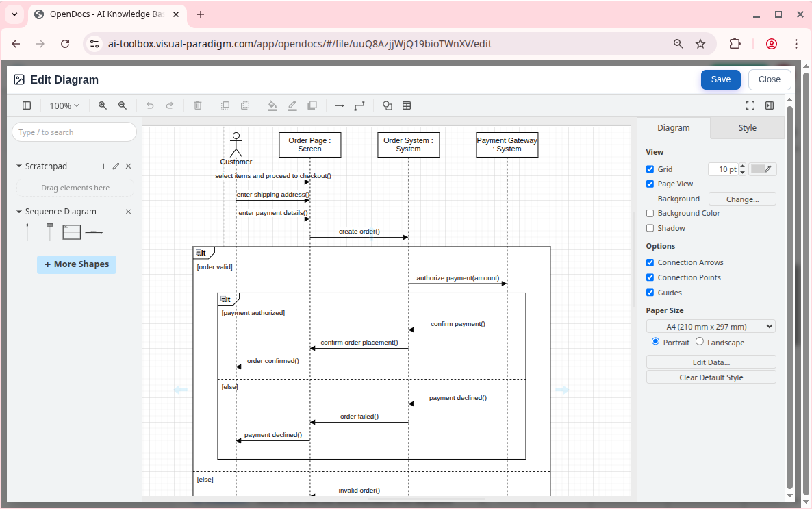The image size is (812, 509).
Task: Switch to the Style tab
Action: coord(747,128)
